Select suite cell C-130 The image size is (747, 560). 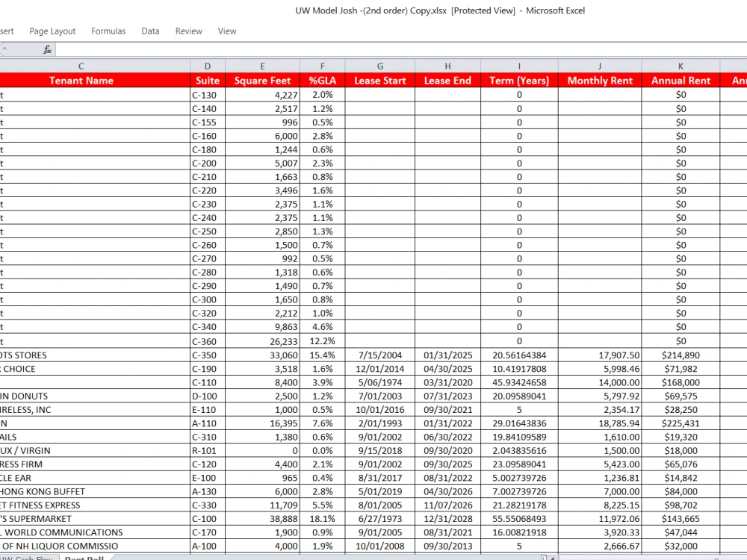207,95
